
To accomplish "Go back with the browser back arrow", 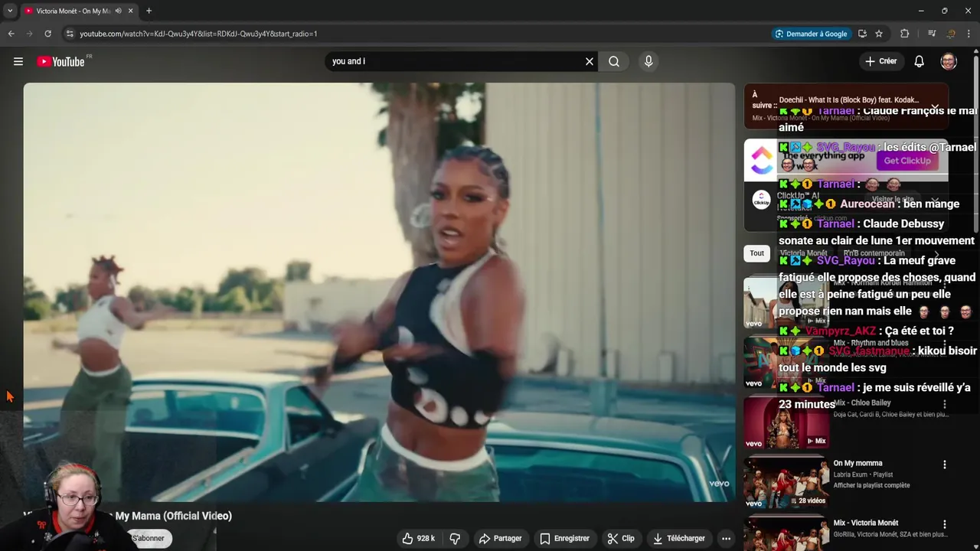I will [x=11, y=34].
